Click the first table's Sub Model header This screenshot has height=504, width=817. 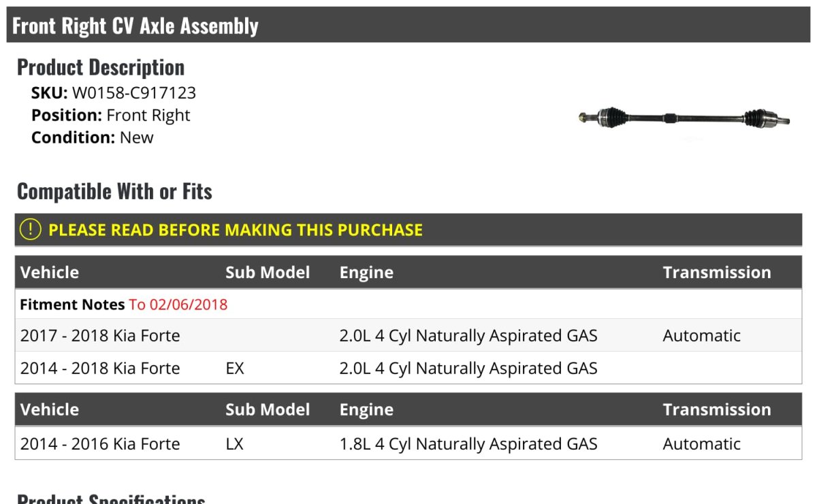click(x=268, y=273)
